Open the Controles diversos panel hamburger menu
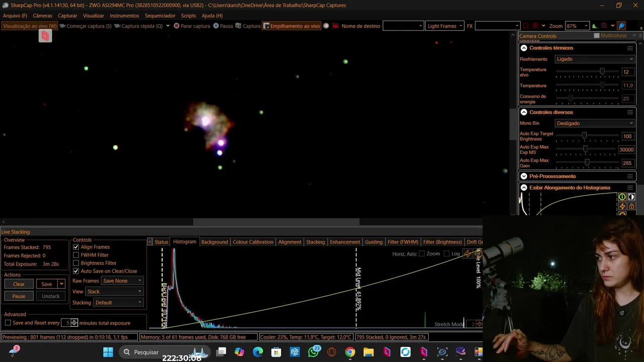The height and width of the screenshot is (362, 644). 630,112
